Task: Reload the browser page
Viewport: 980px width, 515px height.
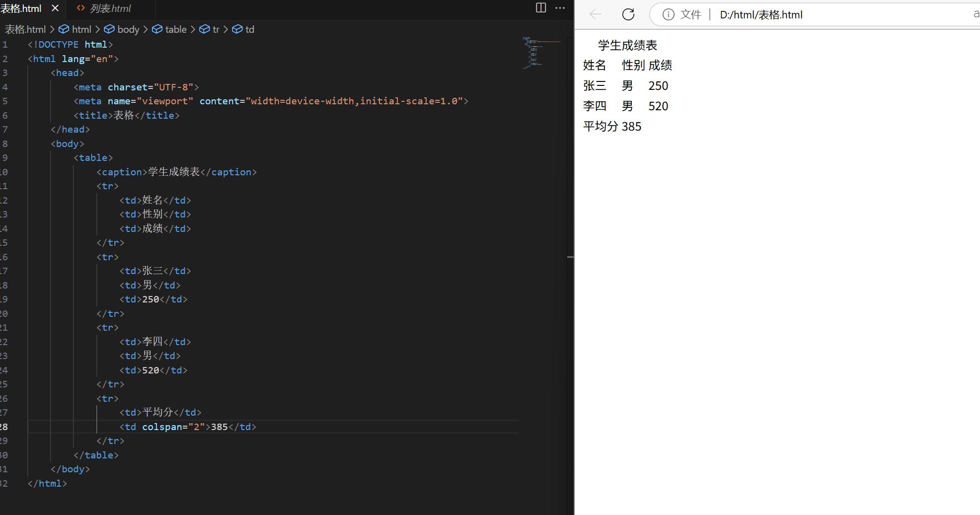Action: pyautogui.click(x=628, y=14)
